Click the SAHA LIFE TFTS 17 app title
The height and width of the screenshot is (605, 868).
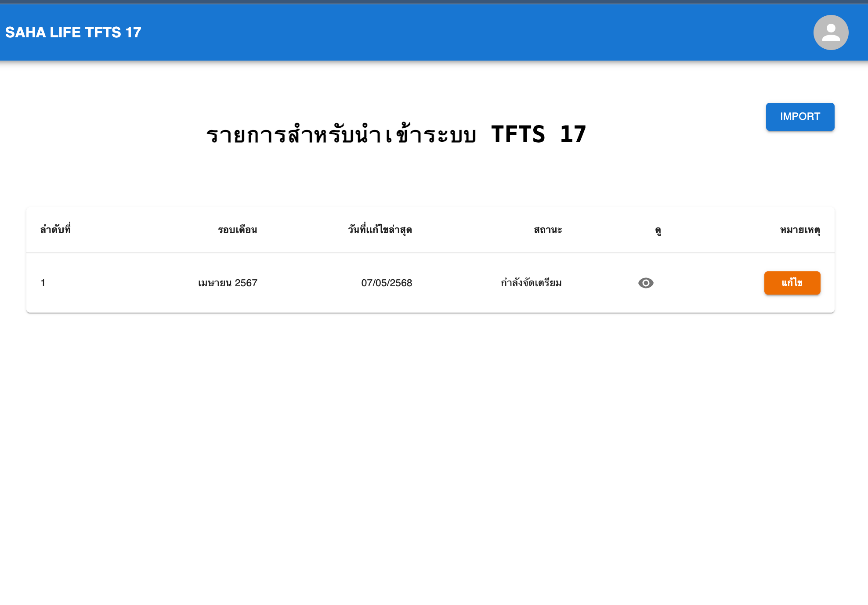pyautogui.click(x=73, y=32)
